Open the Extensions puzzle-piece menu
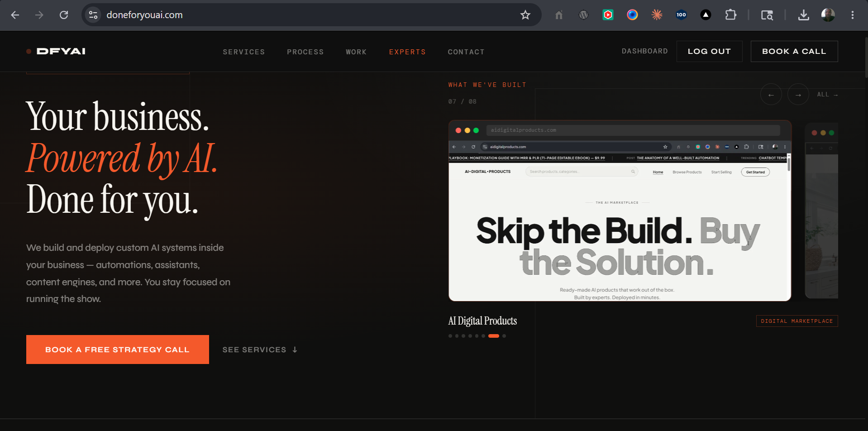The width and height of the screenshot is (868, 431). point(730,15)
